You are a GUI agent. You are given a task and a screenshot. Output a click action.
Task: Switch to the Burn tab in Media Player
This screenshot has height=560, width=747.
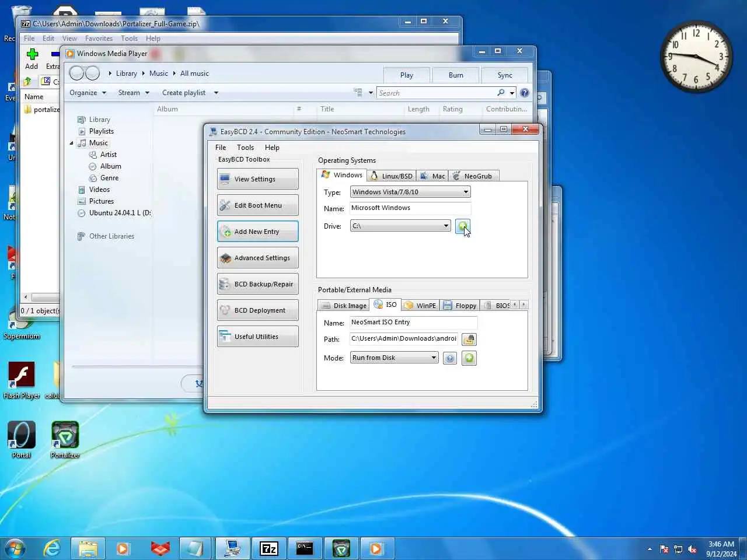(x=456, y=75)
